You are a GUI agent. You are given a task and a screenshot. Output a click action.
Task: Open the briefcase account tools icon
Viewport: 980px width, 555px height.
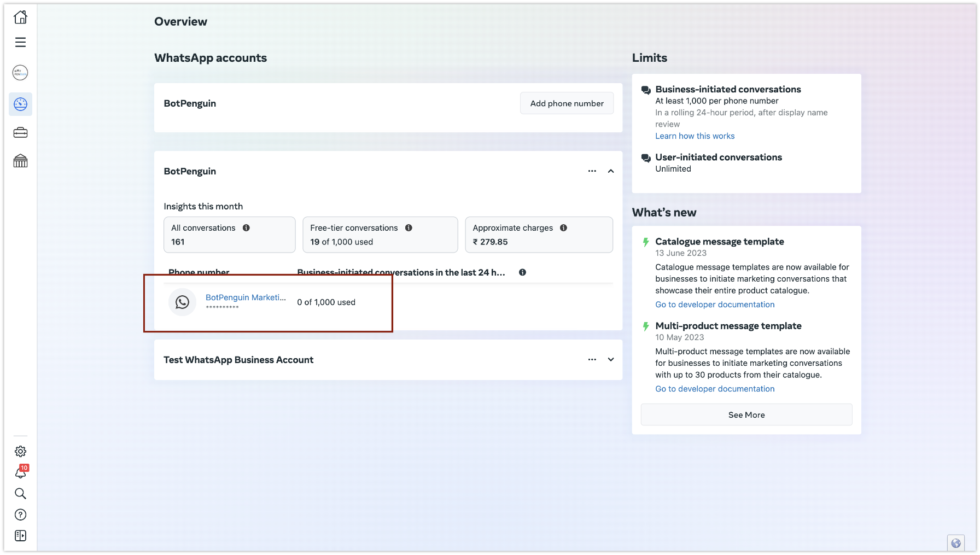(x=20, y=133)
